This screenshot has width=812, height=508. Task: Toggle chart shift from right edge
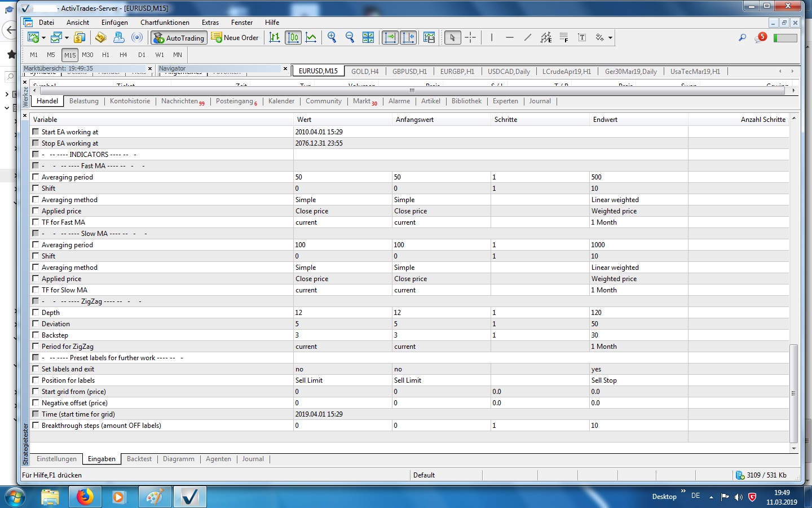408,38
